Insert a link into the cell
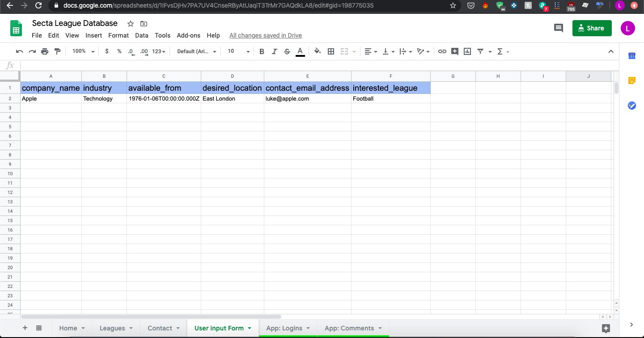The height and width of the screenshot is (338, 644). click(442, 51)
